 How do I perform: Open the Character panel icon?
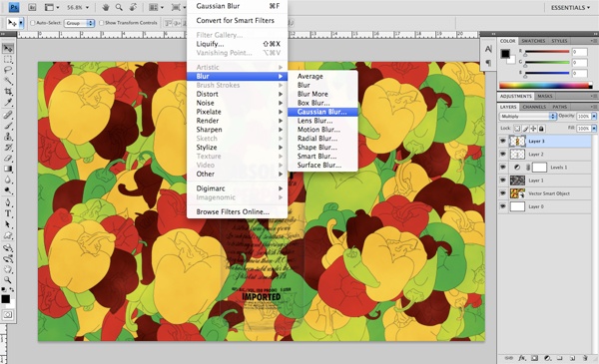[x=488, y=49]
